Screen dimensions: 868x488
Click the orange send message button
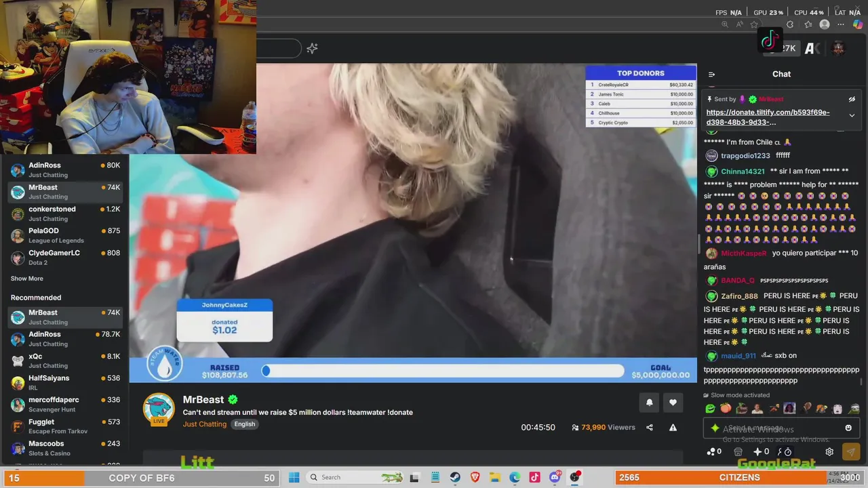[x=850, y=451]
